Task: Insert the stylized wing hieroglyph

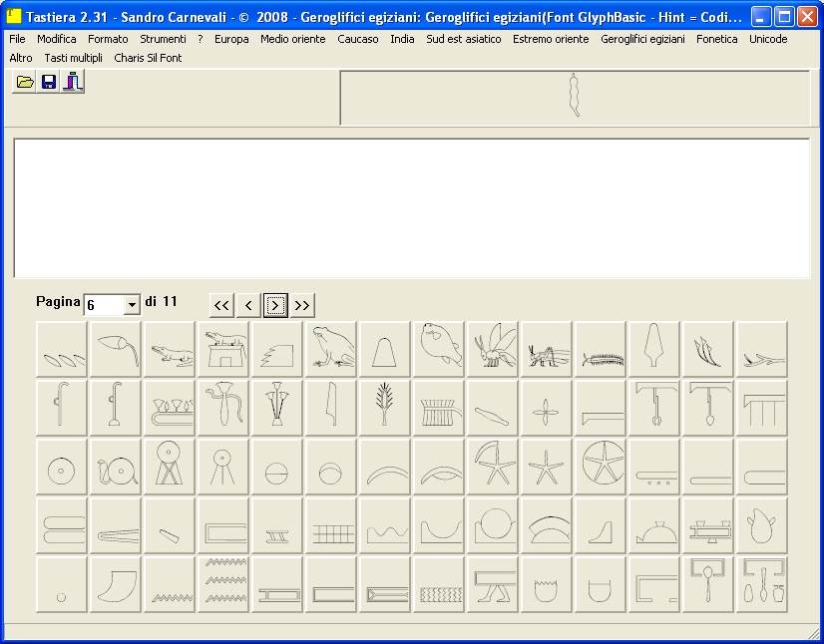Action: (277, 349)
